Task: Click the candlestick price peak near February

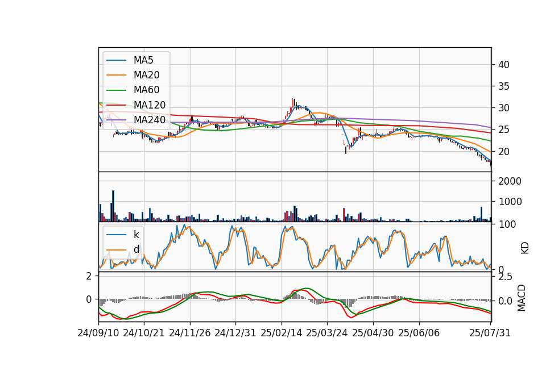Action: (293, 103)
